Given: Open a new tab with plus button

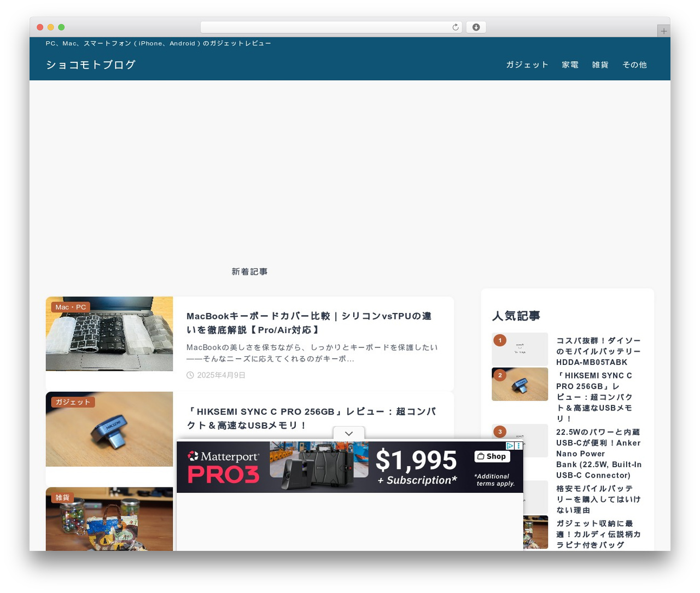Looking at the screenshot, I should click(x=663, y=31).
